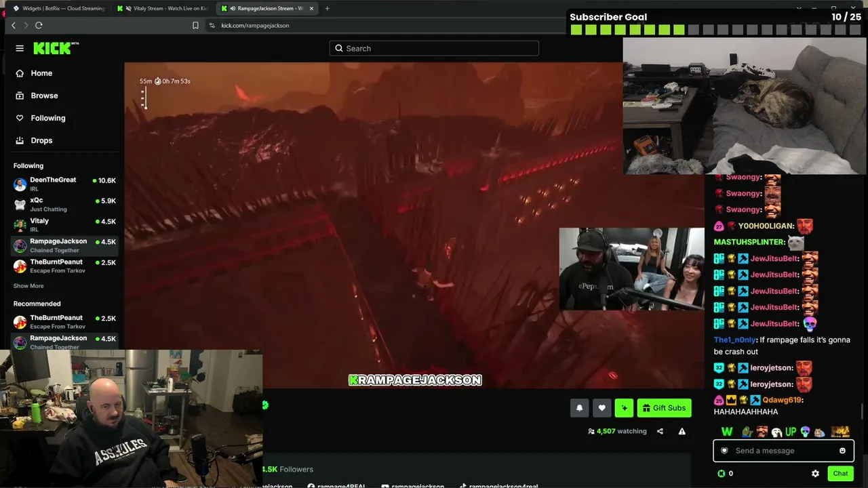The width and height of the screenshot is (868, 488).
Task: Toggle stream notifications with the bell button
Action: (579, 407)
